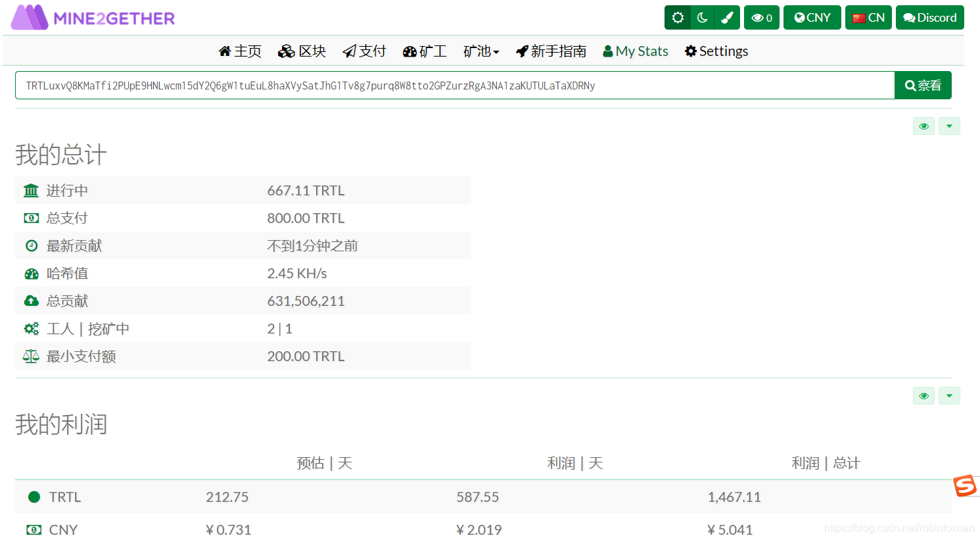Open the Discord link
The image size is (980, 540).
pyautogui.click(x=929, y=18)
